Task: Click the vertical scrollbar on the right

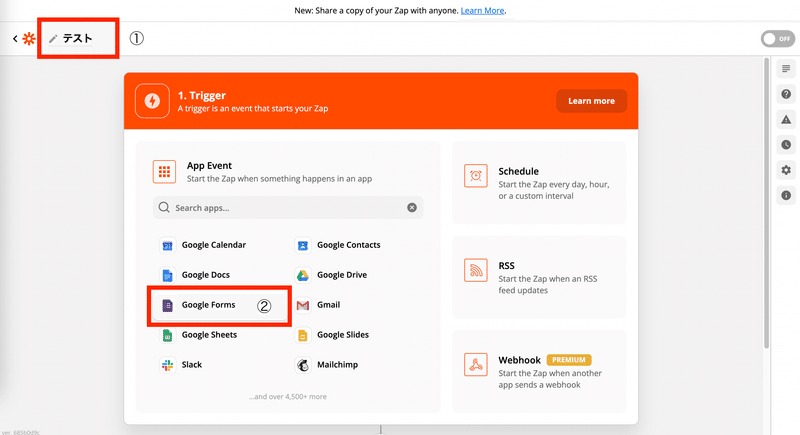Action: (x=766, y=203)
